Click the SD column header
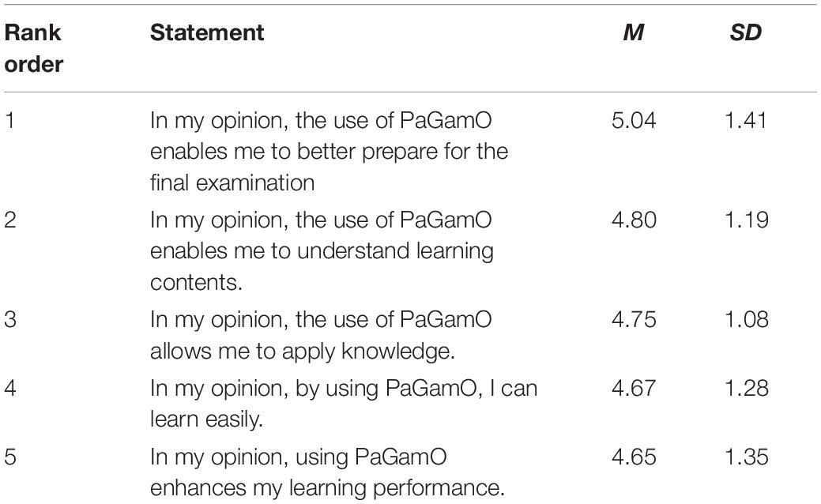 point(746,32)
